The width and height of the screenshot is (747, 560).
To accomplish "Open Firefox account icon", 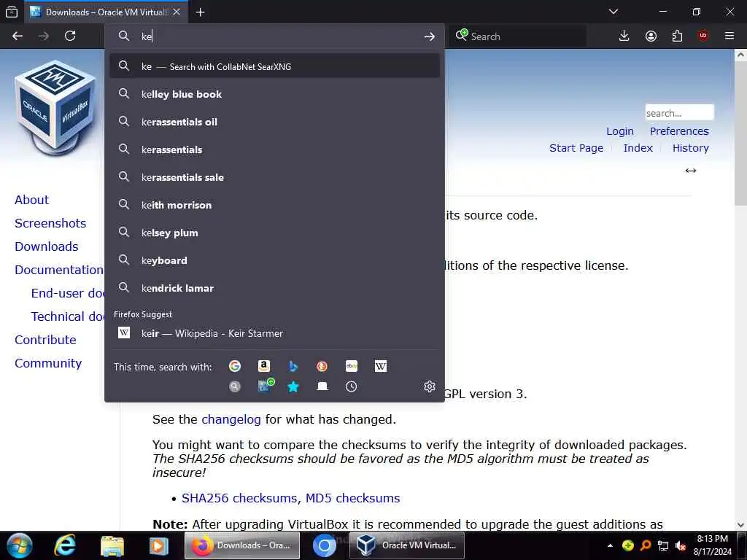I will pos(651,36).
